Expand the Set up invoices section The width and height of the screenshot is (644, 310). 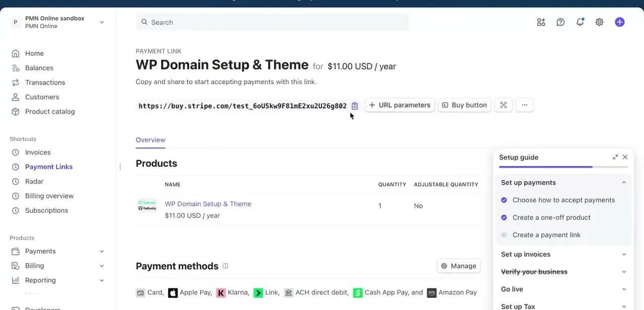624,254
